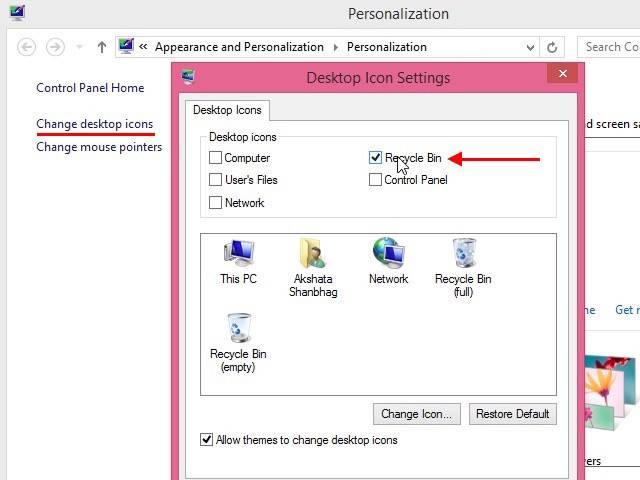Click the Change Icon... button

[x=417, y=414]
